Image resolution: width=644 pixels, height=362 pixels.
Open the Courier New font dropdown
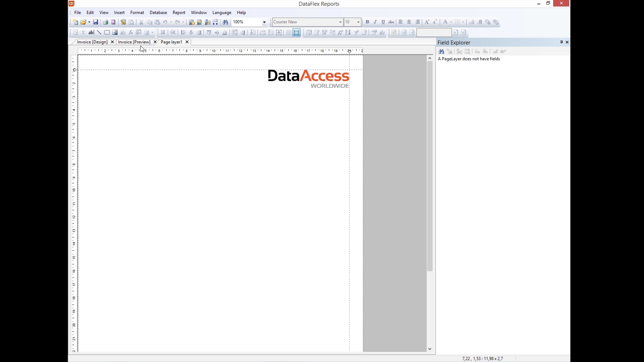click(x=340, y=22)
